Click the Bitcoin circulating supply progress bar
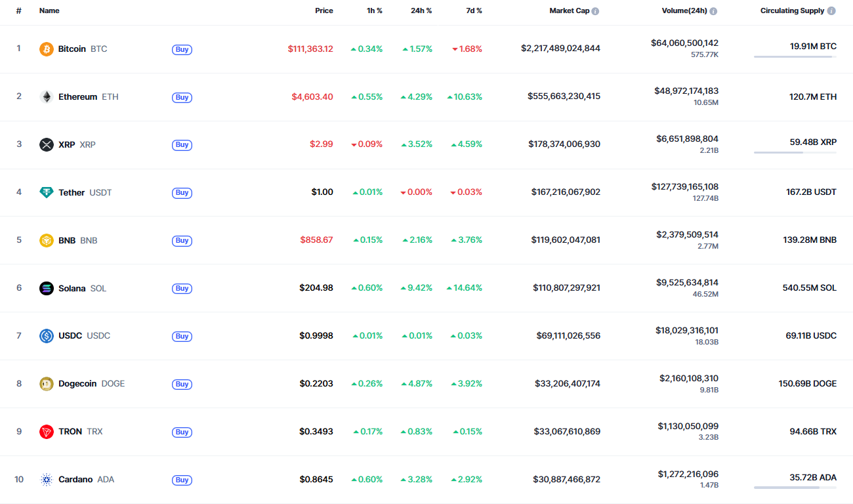Screen dimensions: 853x504 pyautogui.click(x=795, y=57)
